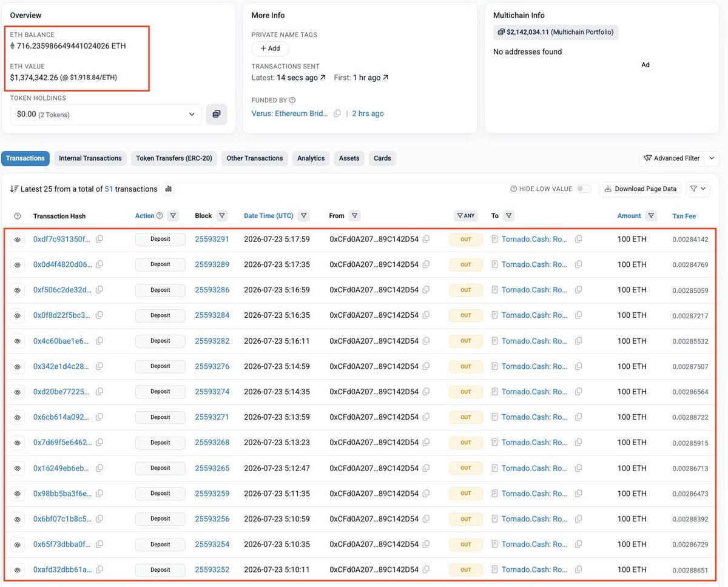Filter the Amount column
The width and height of the screenshot is (728, 587).
pyautogui.click(x=651, y=216)
